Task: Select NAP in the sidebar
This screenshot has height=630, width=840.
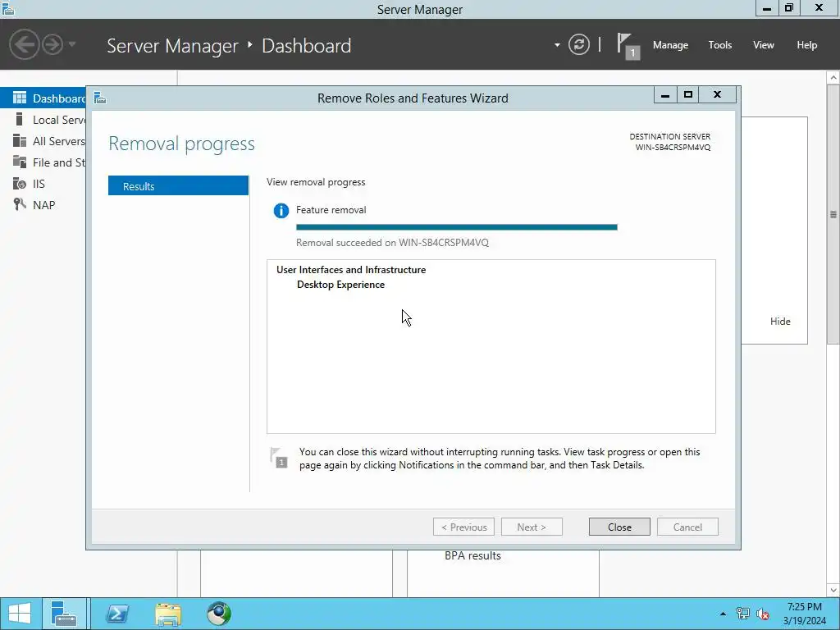Action: click(x=43, y=204)
